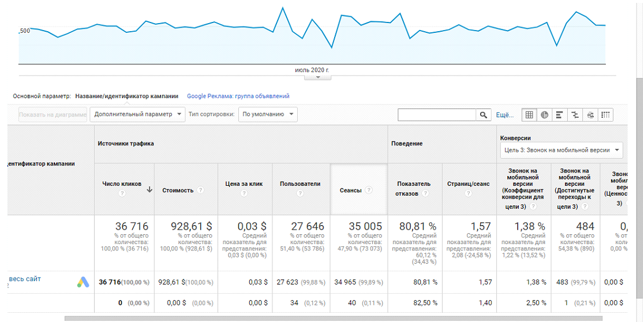Click the help icon next to Стоимость

pyautogui.click(x=200, y=190)
